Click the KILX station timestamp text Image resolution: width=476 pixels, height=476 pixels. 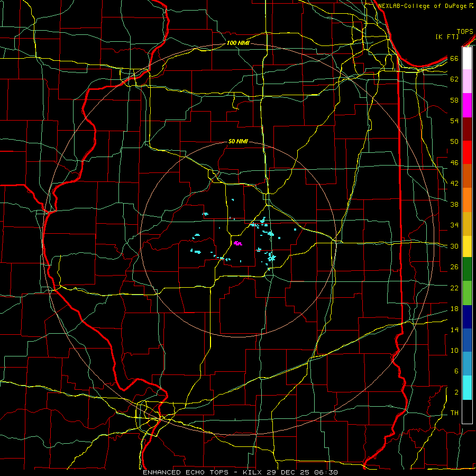pyautogui.click(x=290, y=472)
